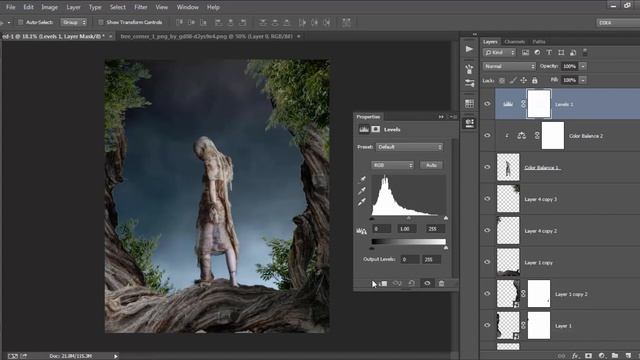This screenshot has width=640, height=360.
Task: Click the align top edges icon
Action: 179,22
